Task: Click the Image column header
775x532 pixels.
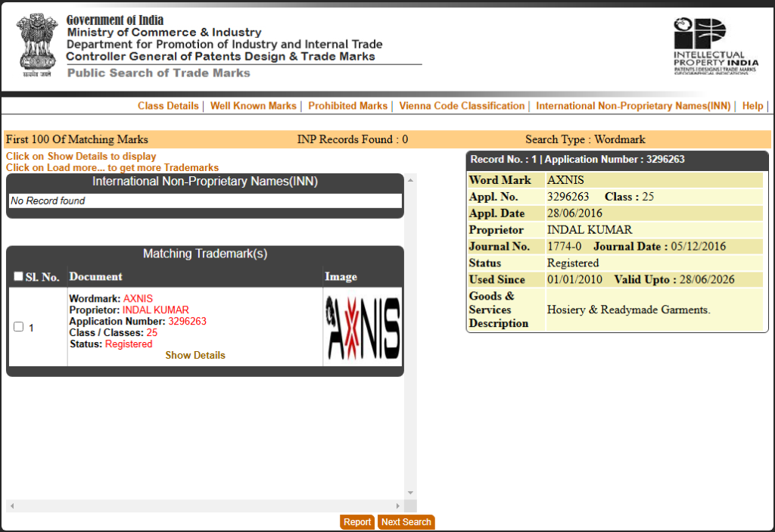Action: click(341, 277)
